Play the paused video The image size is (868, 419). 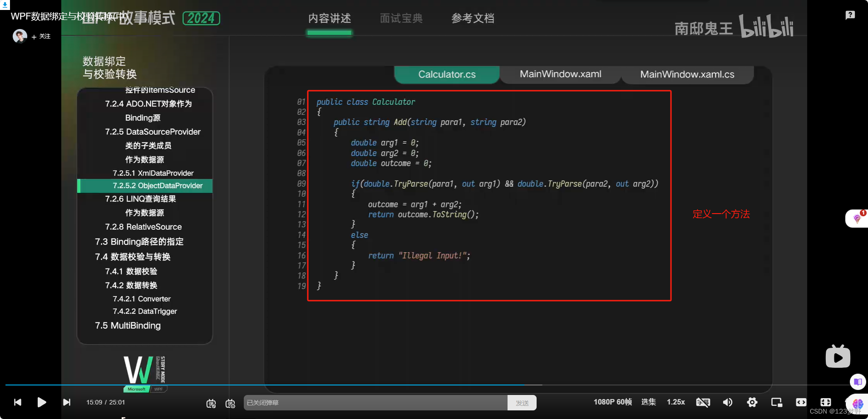(42, 402)
